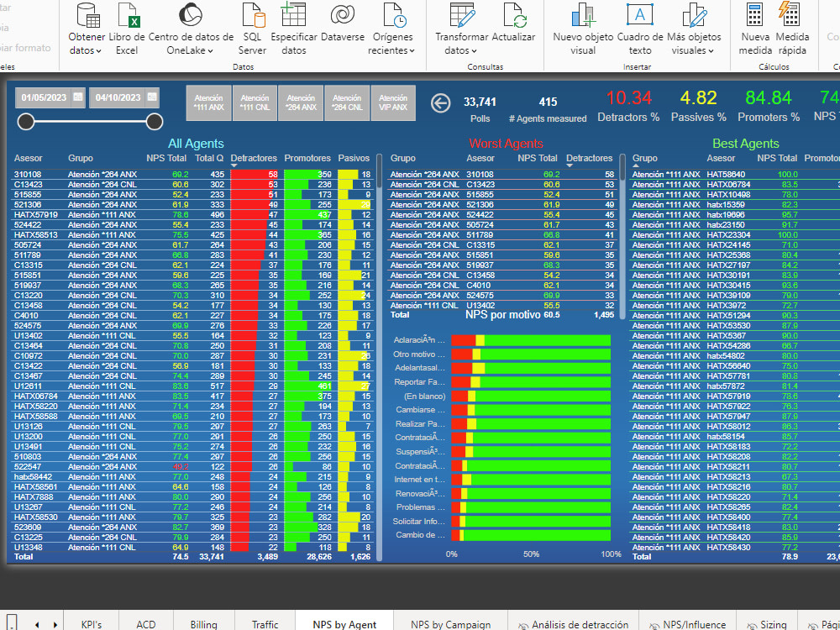Viewport: 840px width, 630px height.
Task: Click the back arrow navigation button
Action: click(x=440, y=103)
